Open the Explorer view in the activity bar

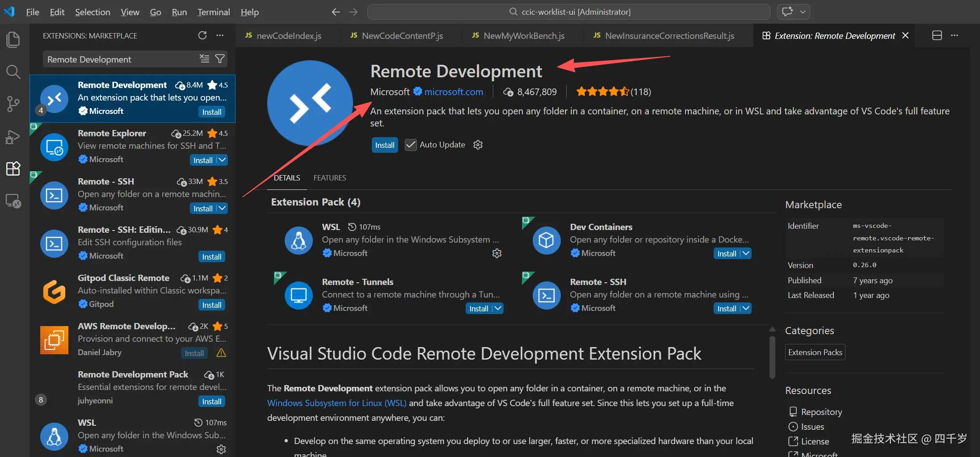pyautogui.click(x=13, y=39)
